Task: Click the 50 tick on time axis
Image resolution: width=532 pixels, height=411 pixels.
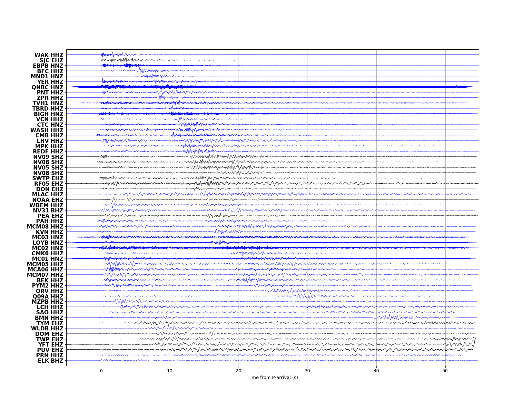Action: coord(445,371)
